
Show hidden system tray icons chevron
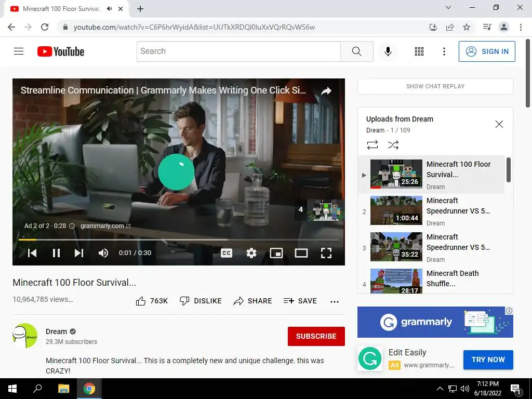pyautogui.click(x=440, y=389)
